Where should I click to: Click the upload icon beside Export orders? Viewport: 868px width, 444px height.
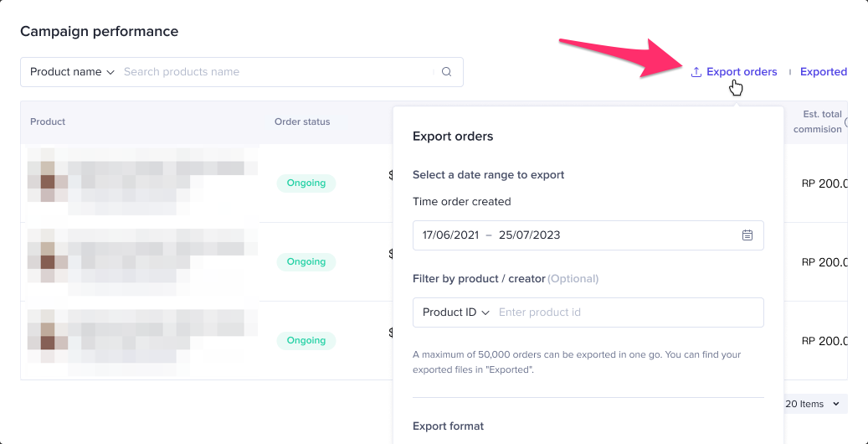696,72
